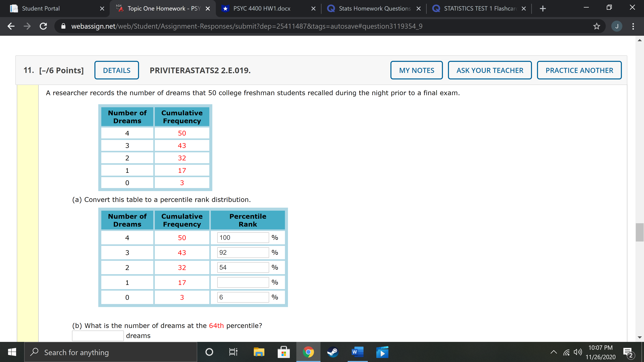Click the page vertical scrollbar thumb
The image size is (644, 362).
point(639,232)
